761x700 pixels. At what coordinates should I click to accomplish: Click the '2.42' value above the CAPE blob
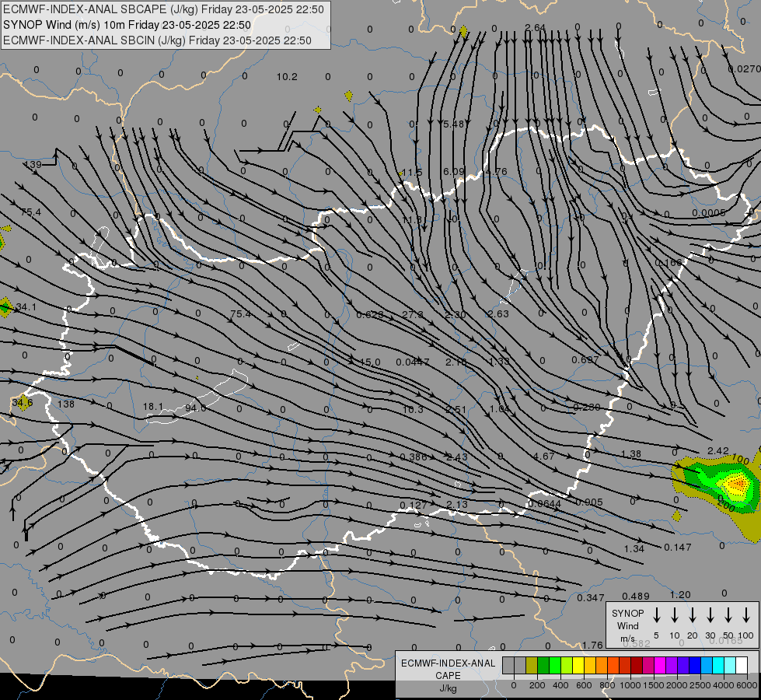(718, 451)
